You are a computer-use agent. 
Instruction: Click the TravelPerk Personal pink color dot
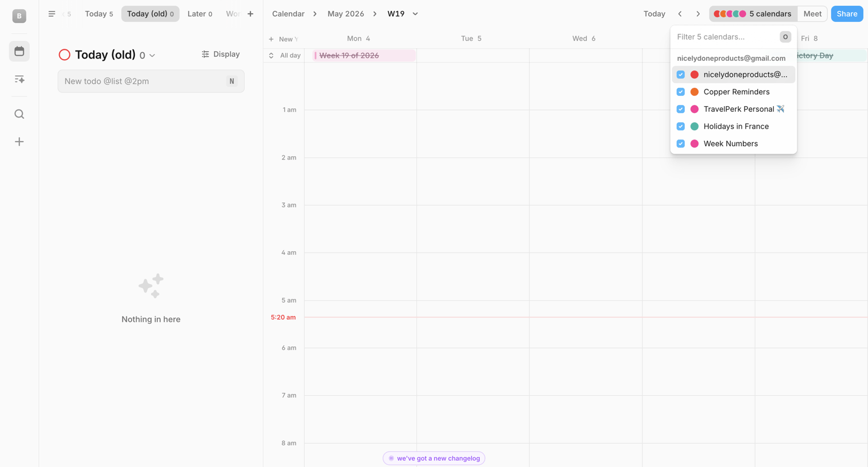(x=694, y=109)
